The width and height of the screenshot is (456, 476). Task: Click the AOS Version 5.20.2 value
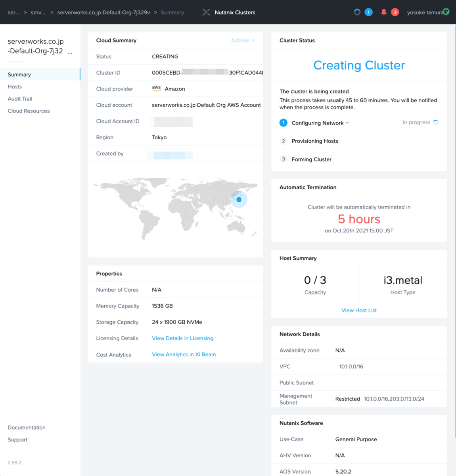click(x=343, y=472)
